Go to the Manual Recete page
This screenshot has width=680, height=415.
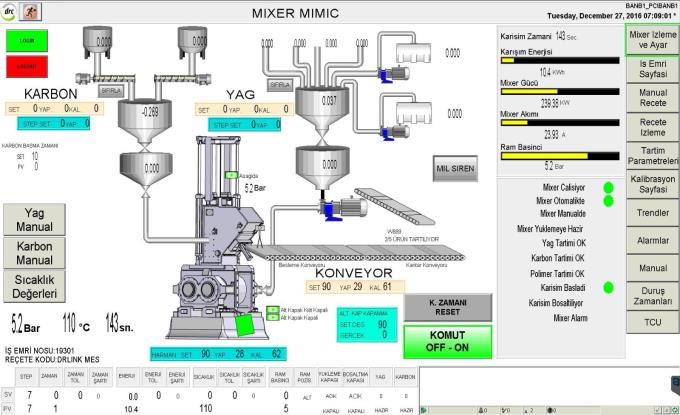click(x=653, y=98)
